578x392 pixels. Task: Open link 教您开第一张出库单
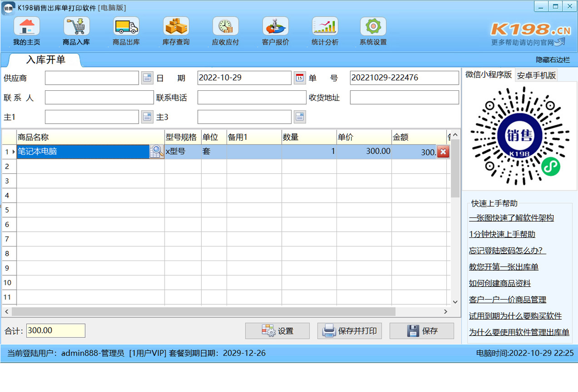[x=504, y=267]
